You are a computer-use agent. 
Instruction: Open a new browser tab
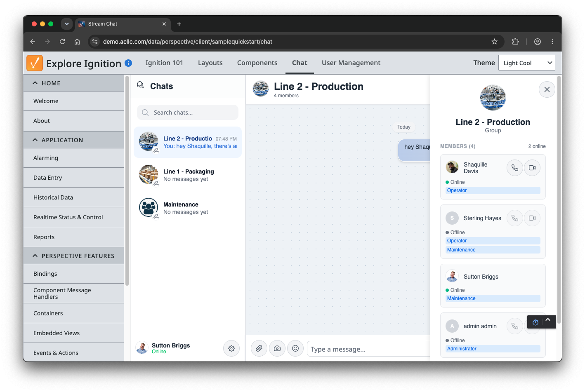coord(179,24)
